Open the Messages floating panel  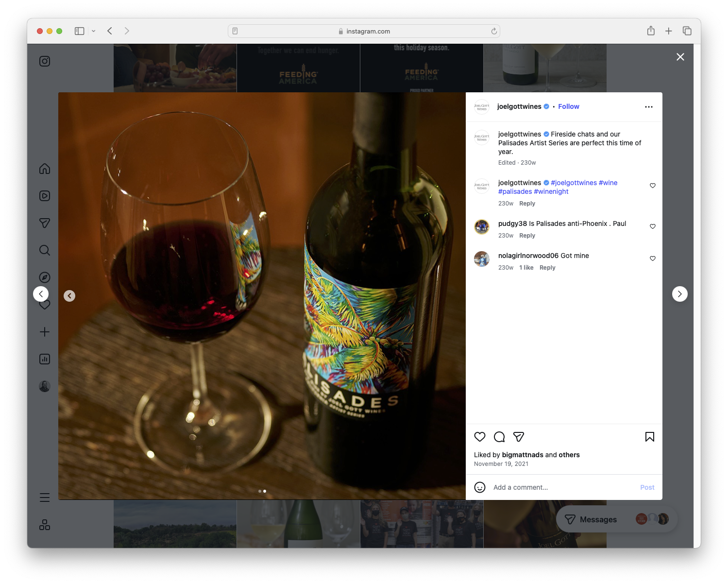click(617, 519)
